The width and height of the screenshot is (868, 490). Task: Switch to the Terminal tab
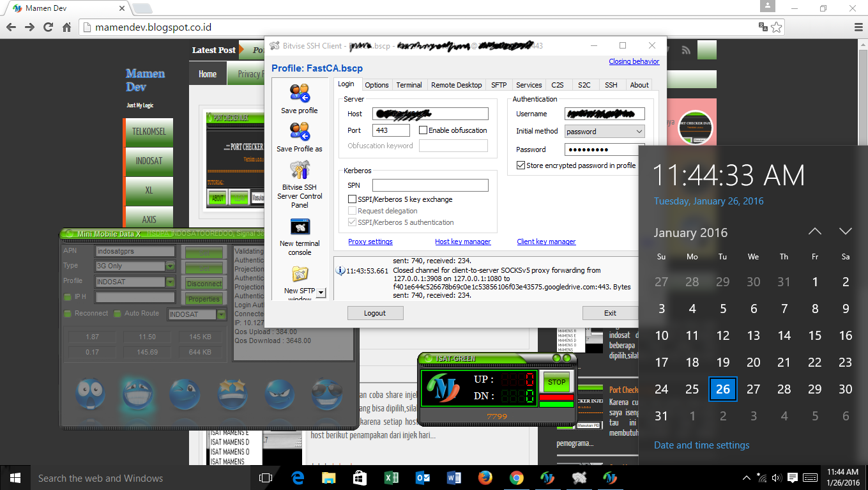point(409,85)
